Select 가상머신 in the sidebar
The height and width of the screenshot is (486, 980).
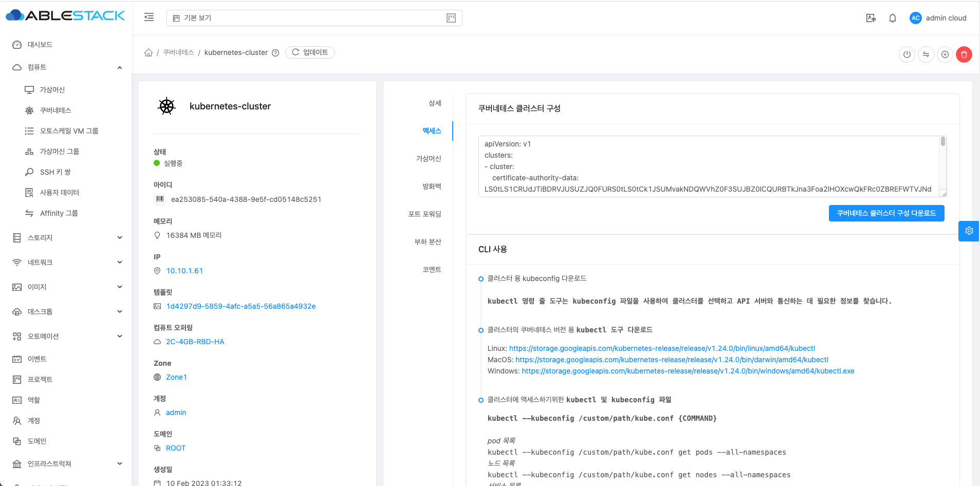(x=52, y=90)
